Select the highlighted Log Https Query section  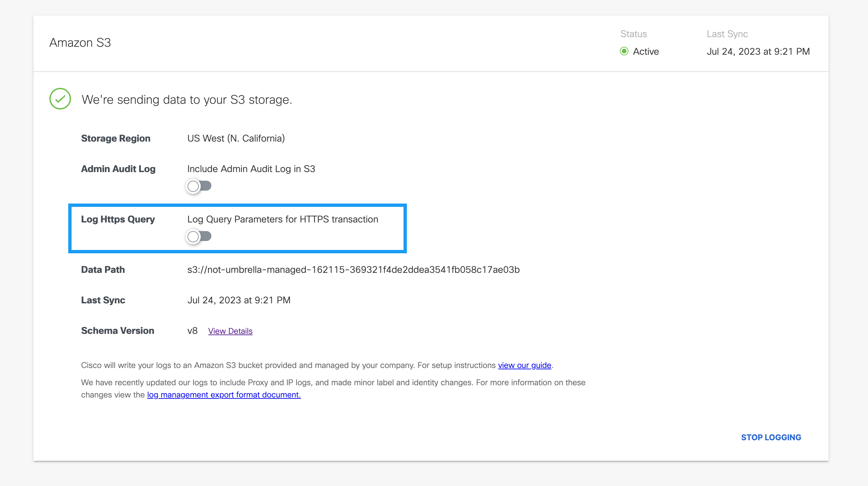tap(238, 228)
